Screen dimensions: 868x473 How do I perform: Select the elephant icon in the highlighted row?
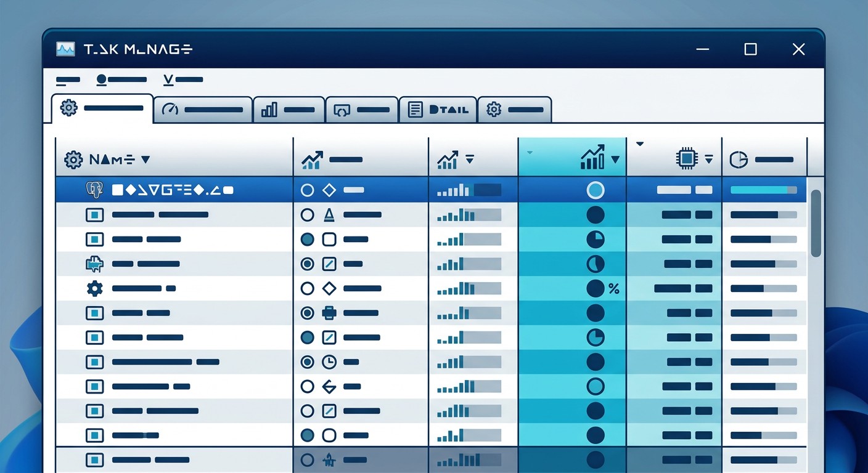pyautogui.click(x=94, y=190)
